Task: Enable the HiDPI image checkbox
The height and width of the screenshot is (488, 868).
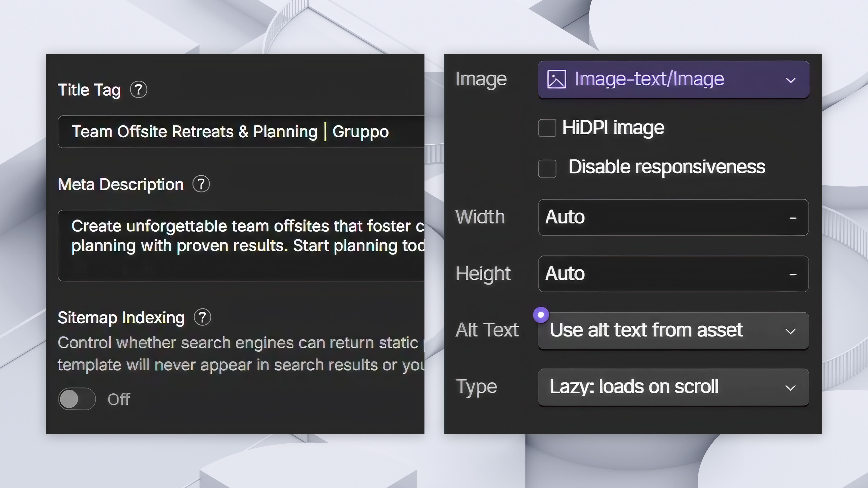Action: coord(547,128)
